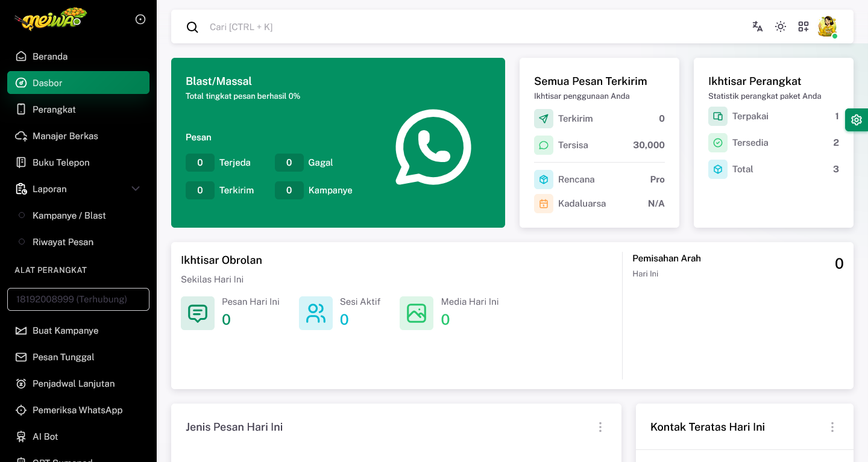Click the search magnifier icon
Screen dimensions: 868x462
coord(192,27)
